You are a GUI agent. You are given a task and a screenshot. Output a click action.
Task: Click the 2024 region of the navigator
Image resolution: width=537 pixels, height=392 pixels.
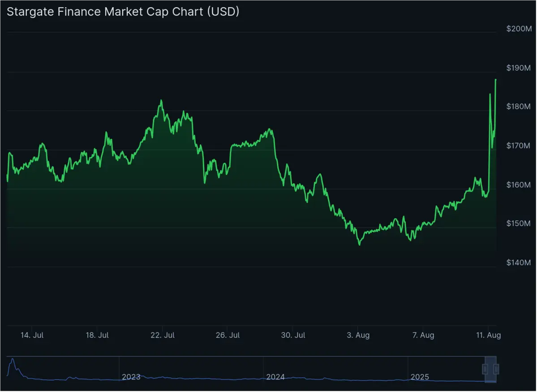tap(275, 377)
